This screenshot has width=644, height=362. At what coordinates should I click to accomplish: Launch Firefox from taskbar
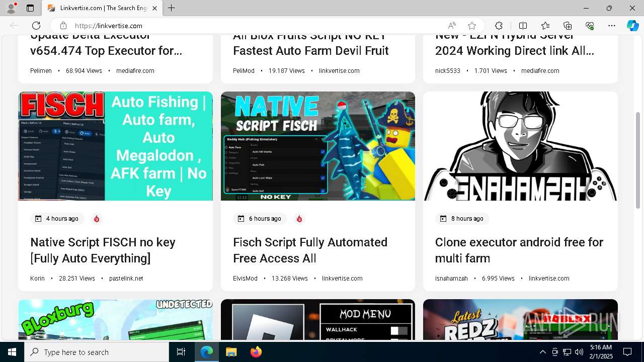(256, 352)
